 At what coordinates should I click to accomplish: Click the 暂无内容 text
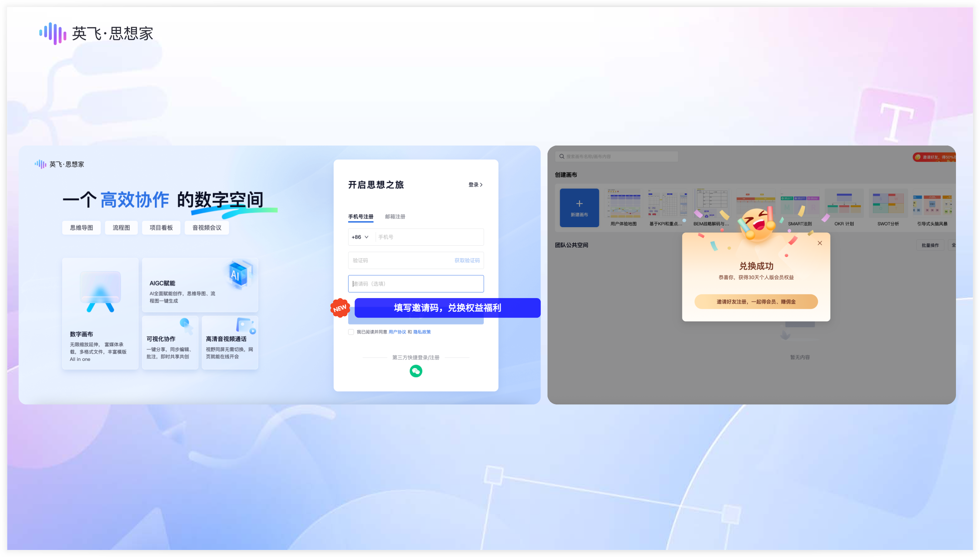[800, 357]
